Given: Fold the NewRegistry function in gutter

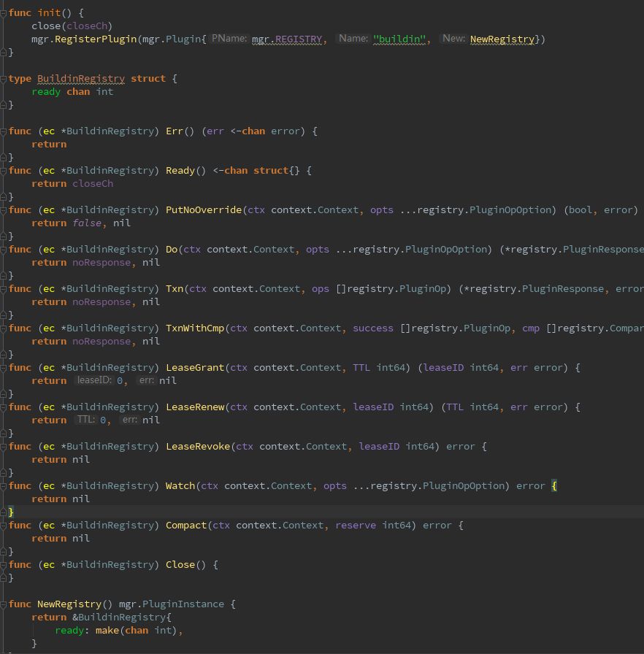Looking at the screenshot, I should pyautogui.click(x=4, y=604).
